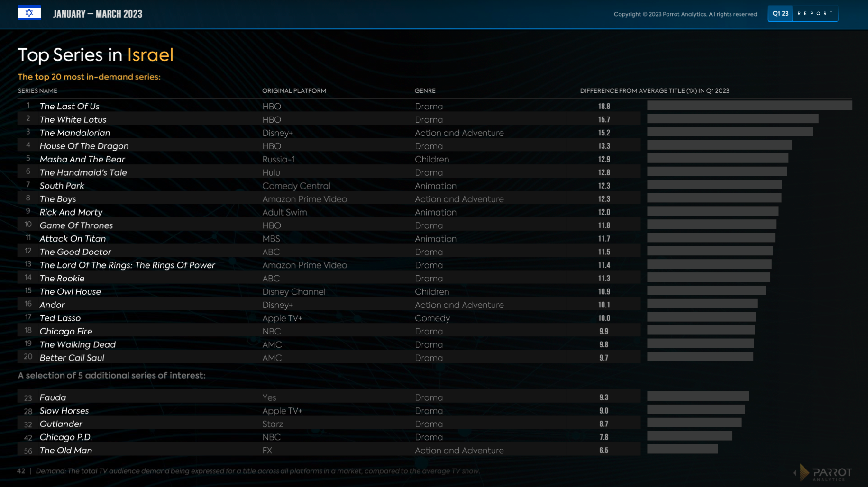
Task: Select The Last Of Us row title
Action: 70,107
